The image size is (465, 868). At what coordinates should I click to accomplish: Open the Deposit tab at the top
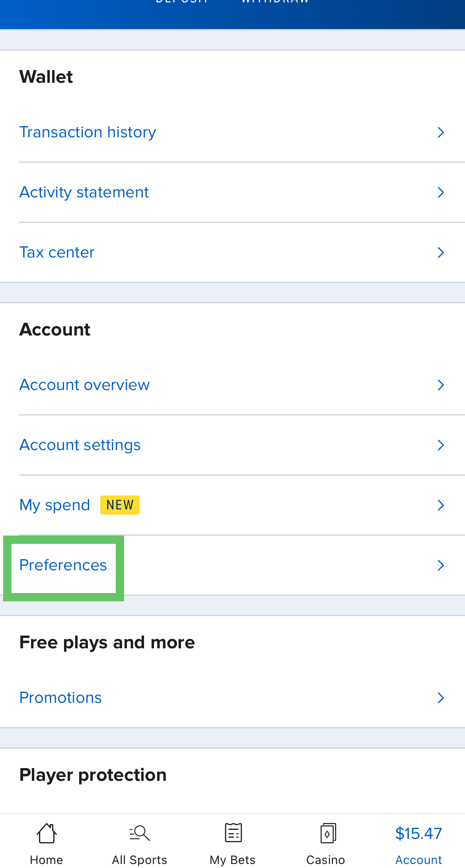(182, 3)
